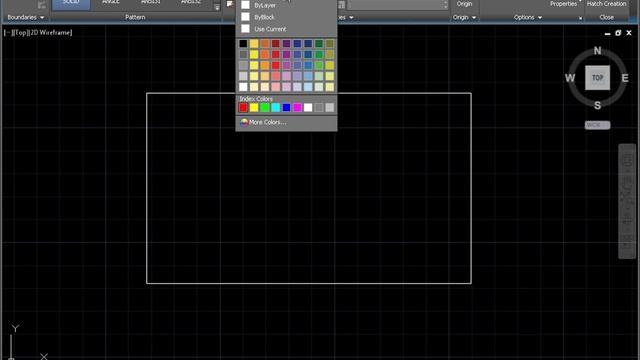Image resolution: width=640 pixels, height=360 pixels.
Task: Rotate view to East on ViewCube compass
Action: [625, 78]
